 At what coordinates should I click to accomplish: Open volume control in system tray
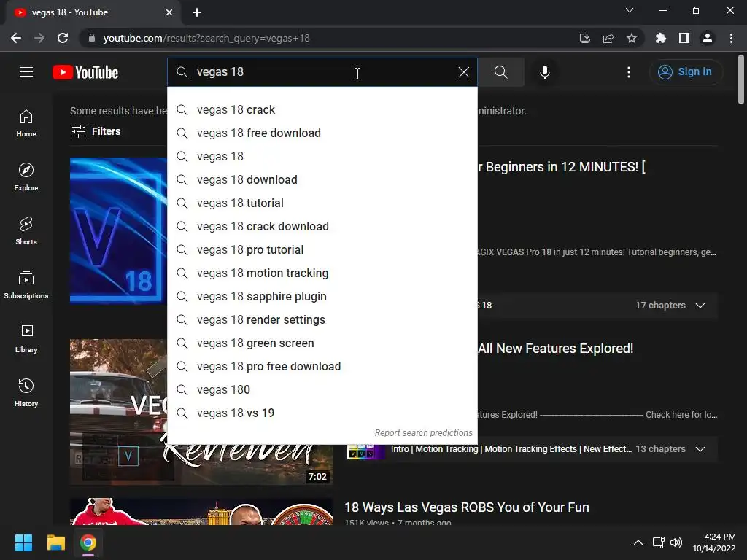(676, 542)
